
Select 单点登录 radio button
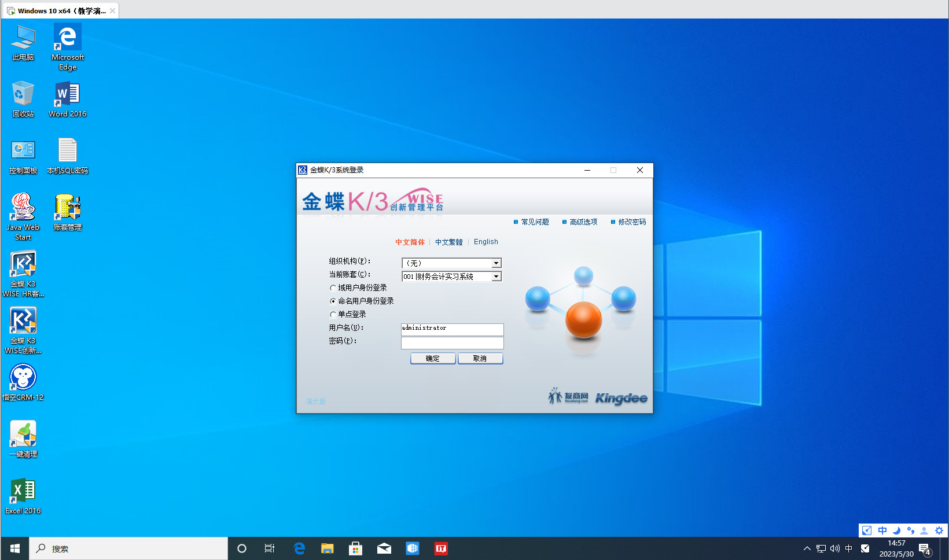click(333, 314)
